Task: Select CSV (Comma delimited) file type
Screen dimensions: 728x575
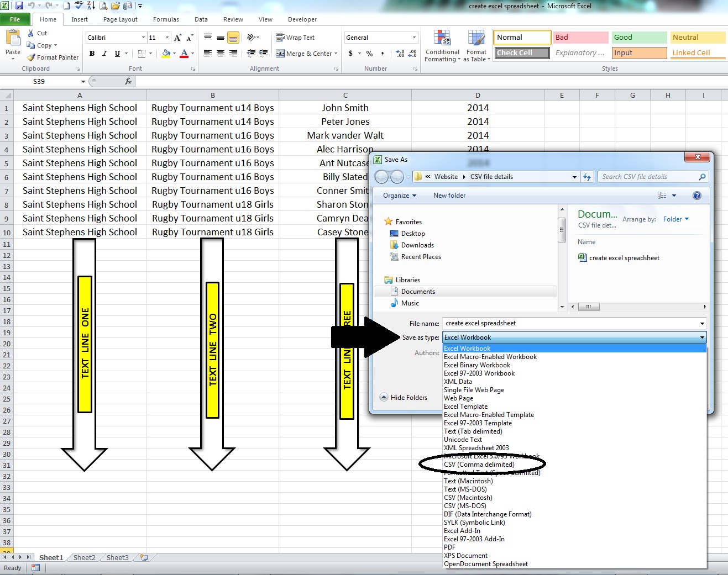Action: coord(479,465)
